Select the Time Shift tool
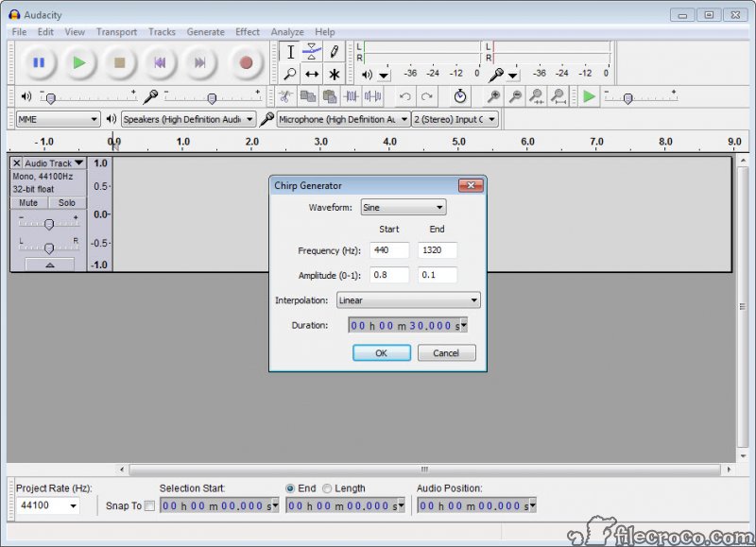The height and width of the screenshot is (547, 756). pos(312,75)
